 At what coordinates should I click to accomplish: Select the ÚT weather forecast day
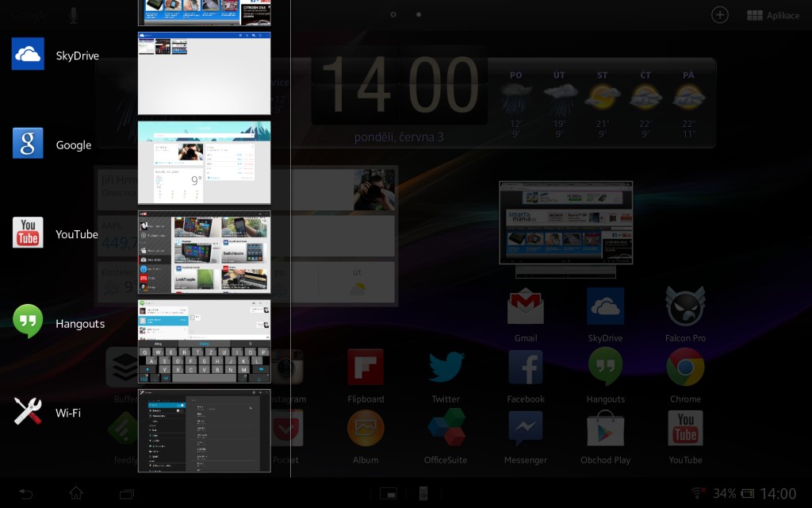coord(559,104)
